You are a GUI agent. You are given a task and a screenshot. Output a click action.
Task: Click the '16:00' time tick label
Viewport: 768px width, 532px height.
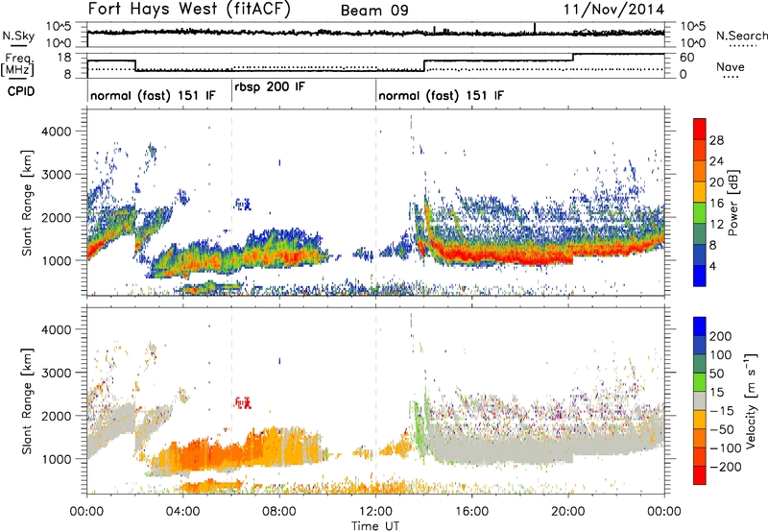471,512
